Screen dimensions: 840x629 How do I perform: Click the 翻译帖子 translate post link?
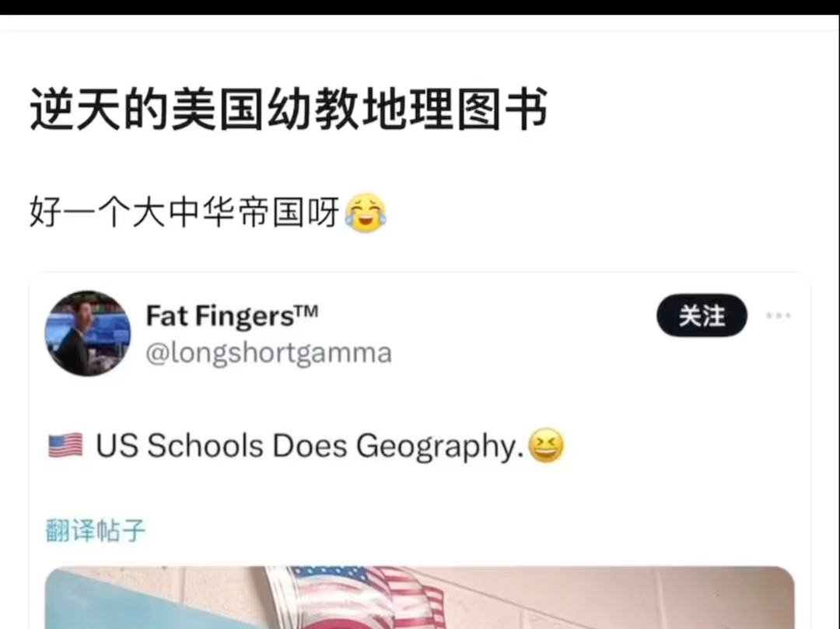(x=96, y=530)
